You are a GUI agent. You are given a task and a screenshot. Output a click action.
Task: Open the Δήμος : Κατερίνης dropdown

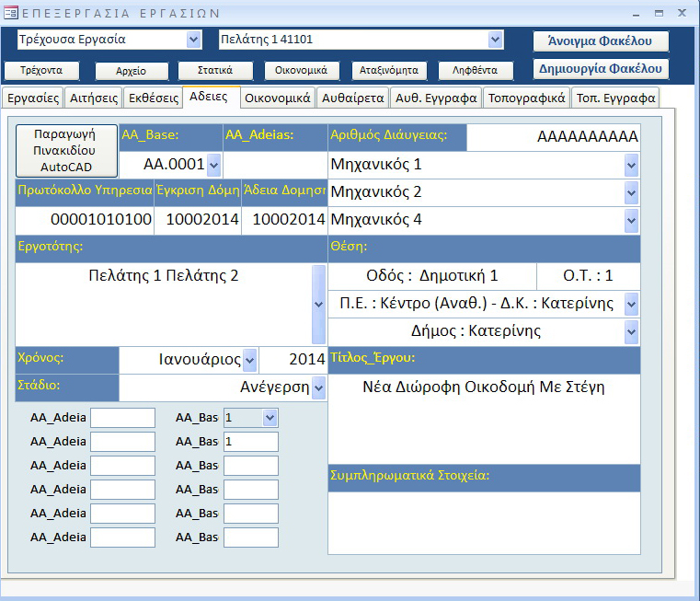631,331
